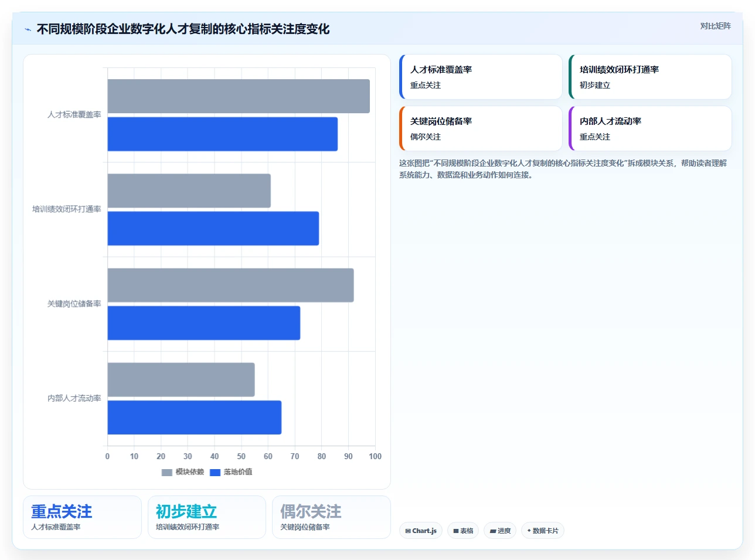The height and width of the screenshot is (560, 755).
Task: Open the 内部人才流动率 重点关注 card
Action: (650, 128)
